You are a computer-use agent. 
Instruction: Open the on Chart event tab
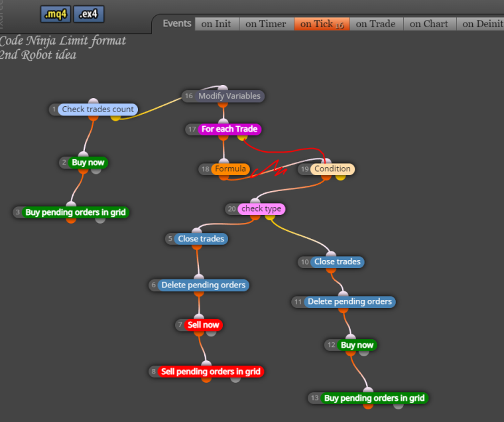(x=429, y=24)
